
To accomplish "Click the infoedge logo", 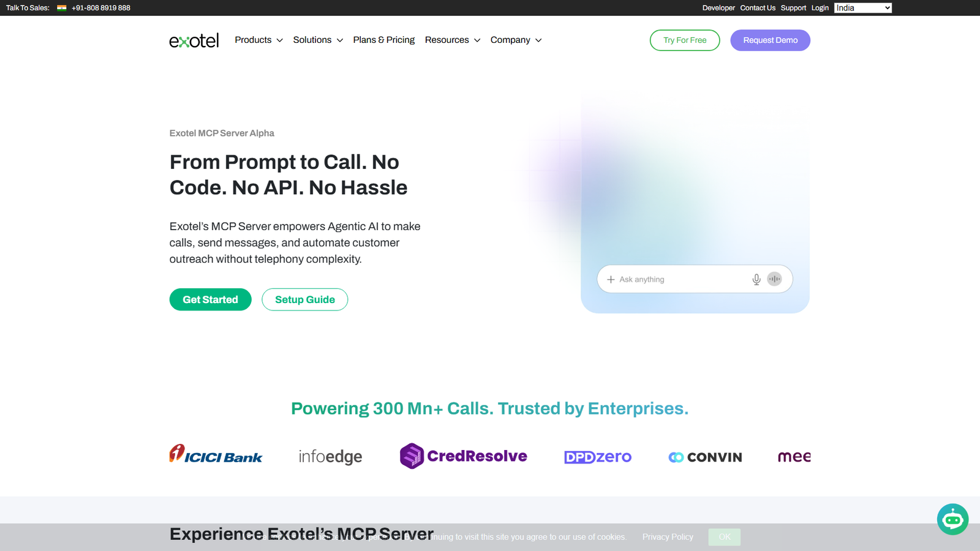I will tap(330, 455).
